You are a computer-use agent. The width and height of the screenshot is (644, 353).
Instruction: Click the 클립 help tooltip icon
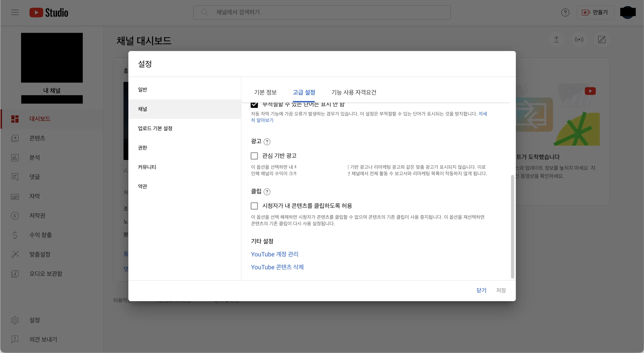coord(267,192)
